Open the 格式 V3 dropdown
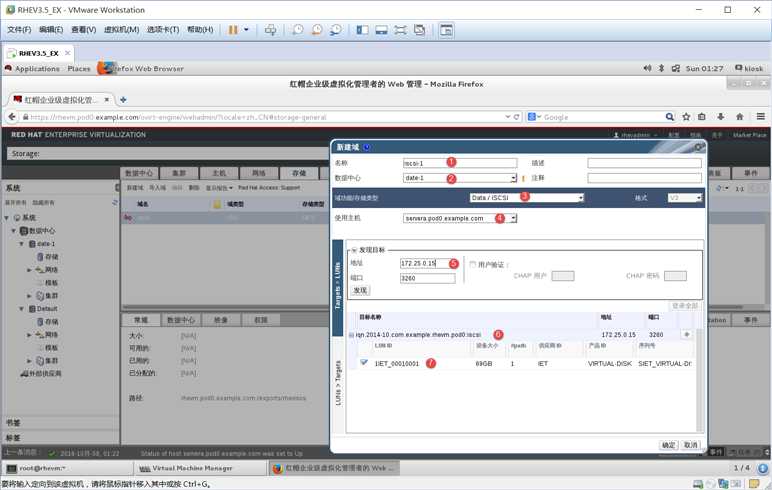 click(699, 197)
